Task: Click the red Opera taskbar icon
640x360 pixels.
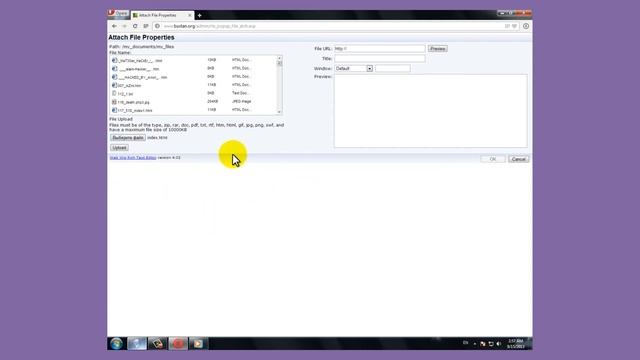Action: (x=178, y=344)
